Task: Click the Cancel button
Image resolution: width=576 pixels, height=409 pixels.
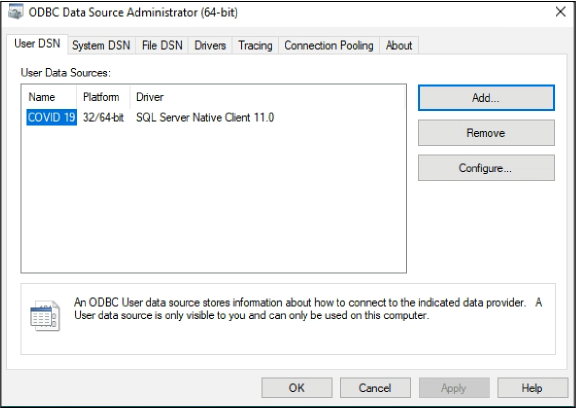Action: pyautogui.click(x=375, y=388)
